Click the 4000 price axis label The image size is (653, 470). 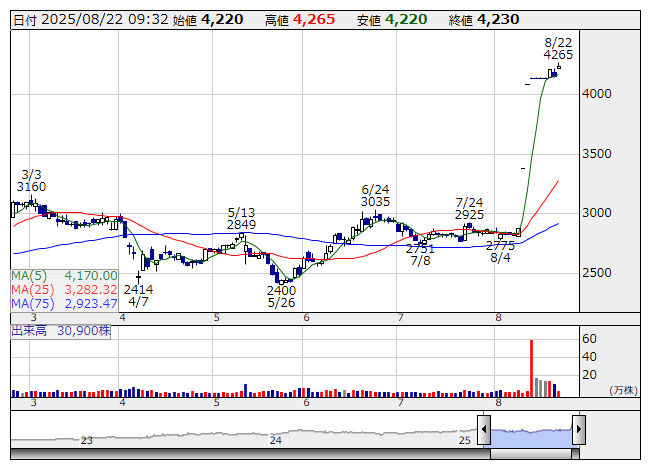tap(597, 94)
